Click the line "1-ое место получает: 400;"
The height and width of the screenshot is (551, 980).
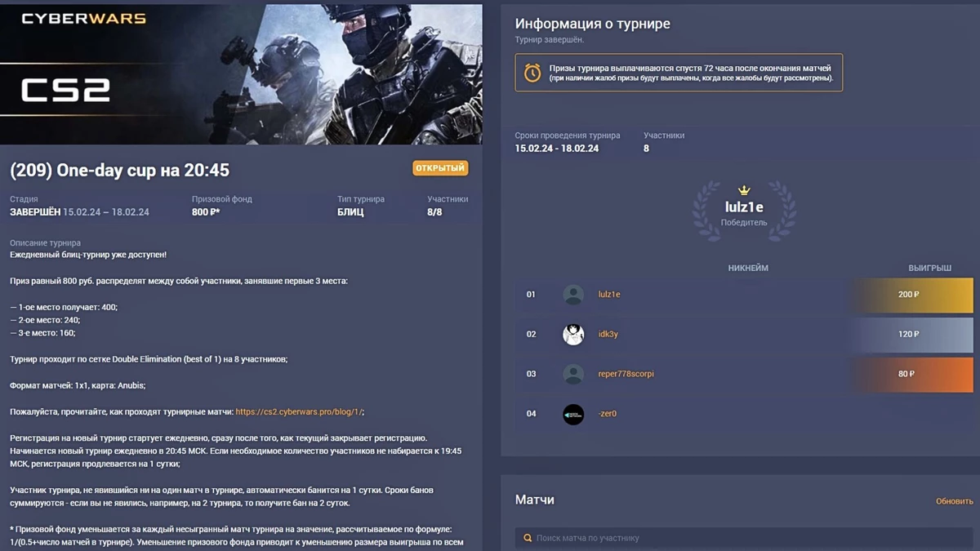[x=64, y=307]
